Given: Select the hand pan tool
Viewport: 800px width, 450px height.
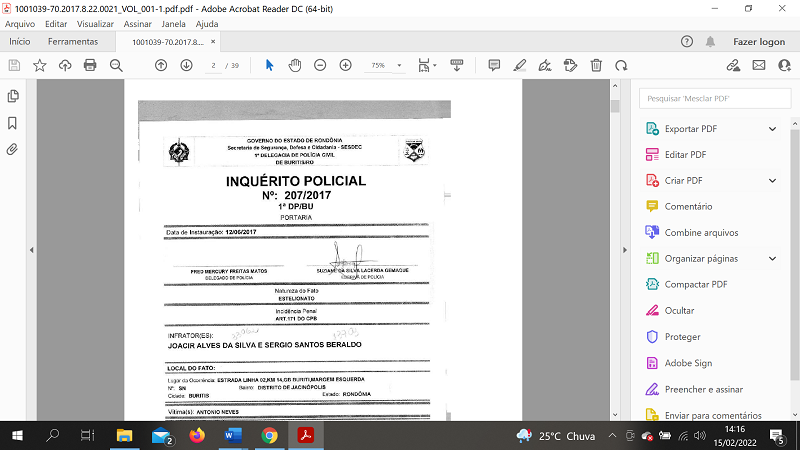Looking at the screenshot, I should 295,65.
